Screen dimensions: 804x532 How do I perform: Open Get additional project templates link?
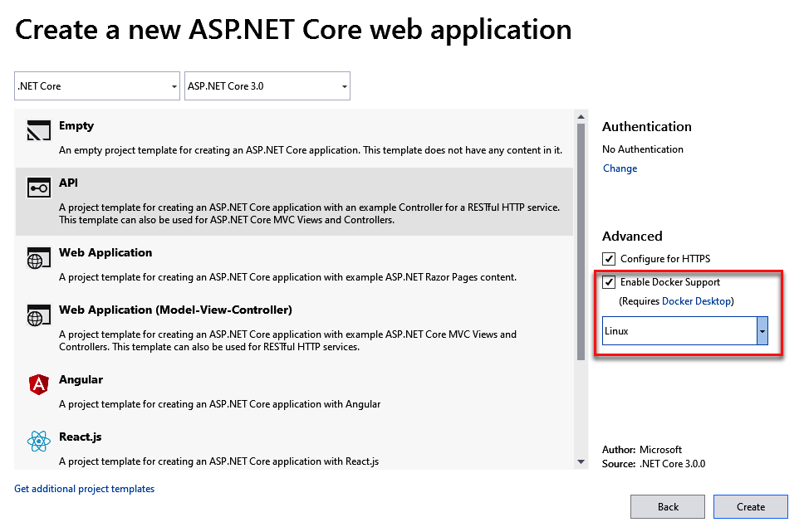point(85,489)
